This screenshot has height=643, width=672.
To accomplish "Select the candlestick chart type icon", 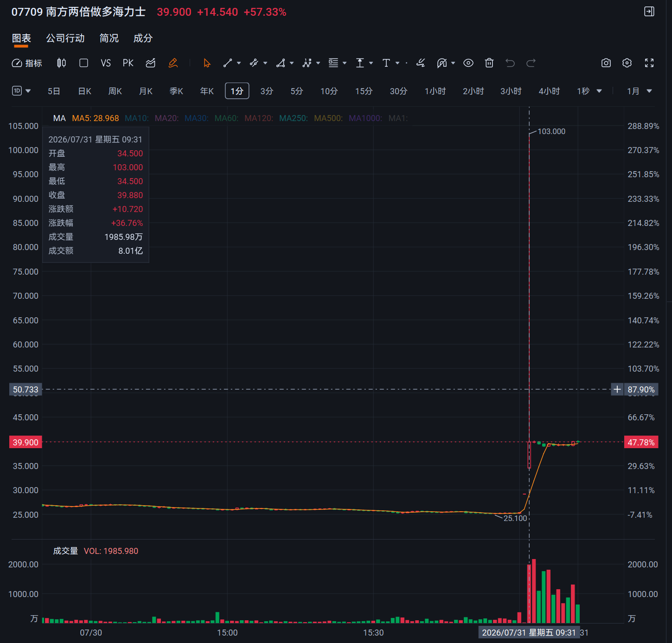I will tap(61, 63).
